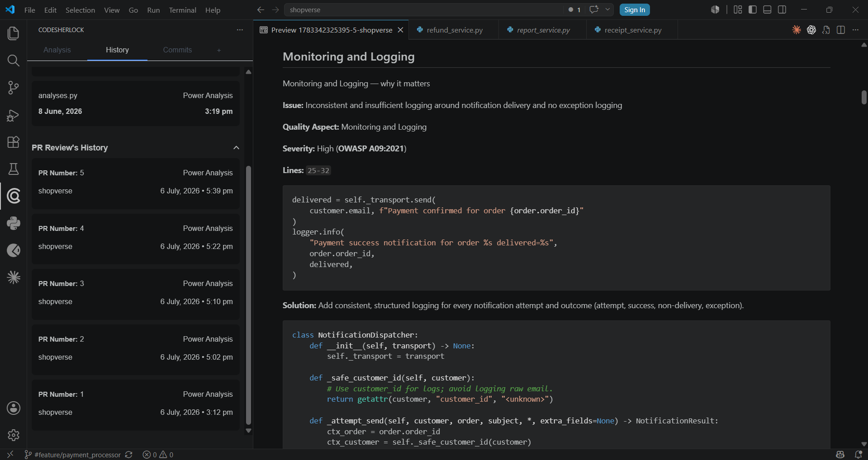Switch to the Commits tab
This screenshot has height=460, width=868.
point(177,50)
